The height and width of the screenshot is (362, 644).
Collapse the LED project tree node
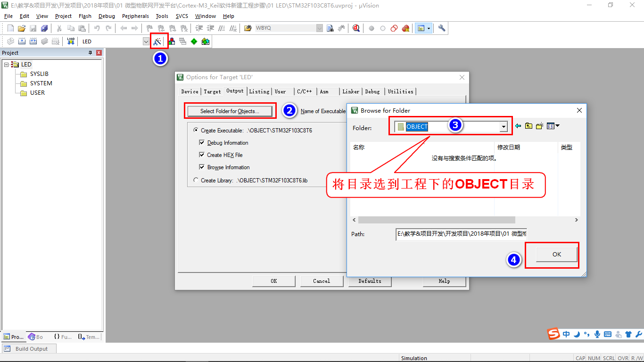7,65
